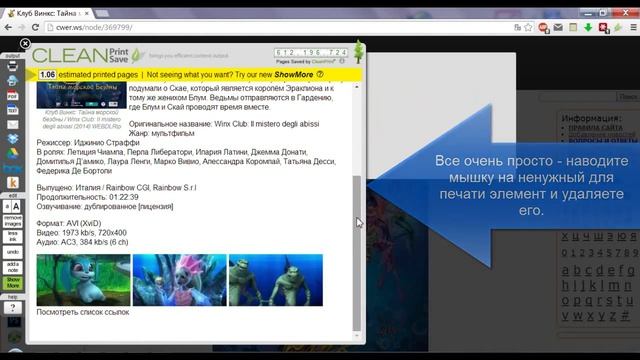Image resolution: width=640 pixels, height=360 pixels.
Task: Click the 'Посмотреть список ссылок' text
Action: pyautogui.click(x=83, y=312)
